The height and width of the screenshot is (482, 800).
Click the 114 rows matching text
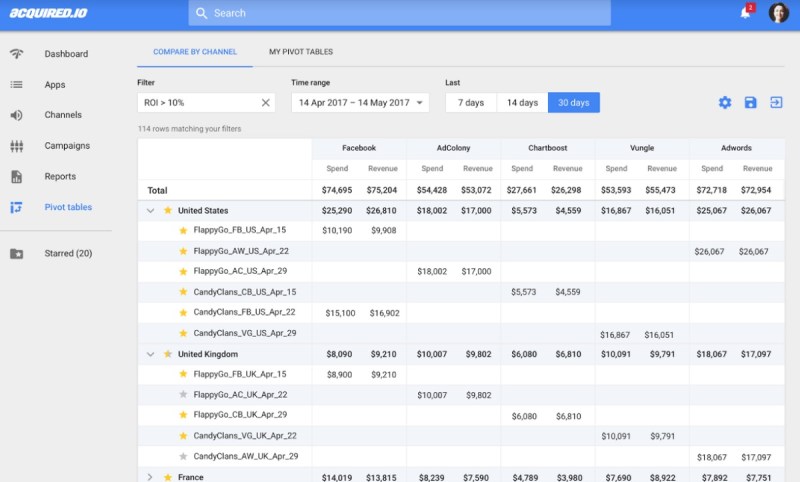coord(189,129)
